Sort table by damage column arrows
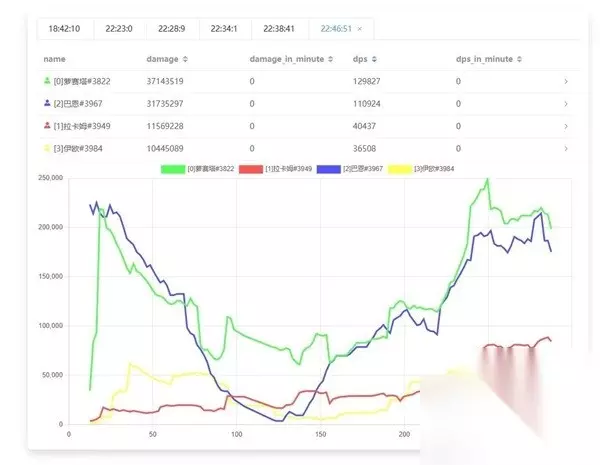The height and width of the screenshot is (465, 600). pyautogui.click(x=185, y=59)
